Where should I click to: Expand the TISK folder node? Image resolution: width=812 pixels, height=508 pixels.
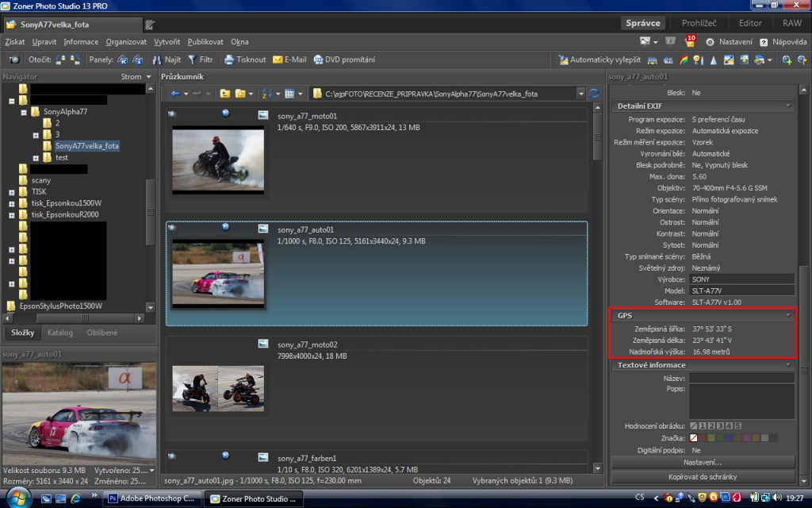point(11,192)
